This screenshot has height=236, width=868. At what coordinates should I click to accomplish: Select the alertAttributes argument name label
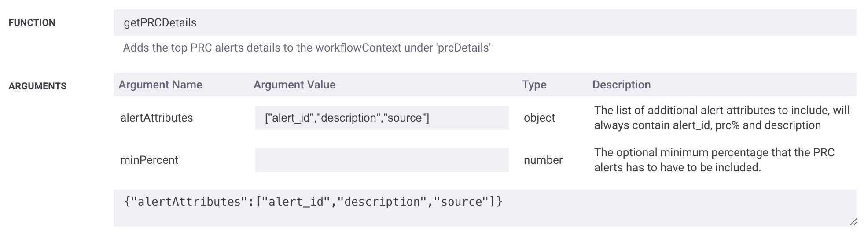[x=156, y=118]
